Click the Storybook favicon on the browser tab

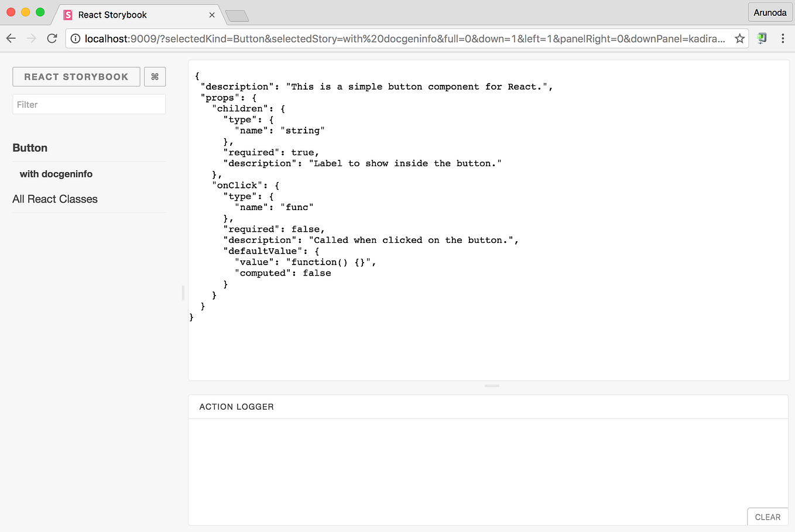click(67, 15)
